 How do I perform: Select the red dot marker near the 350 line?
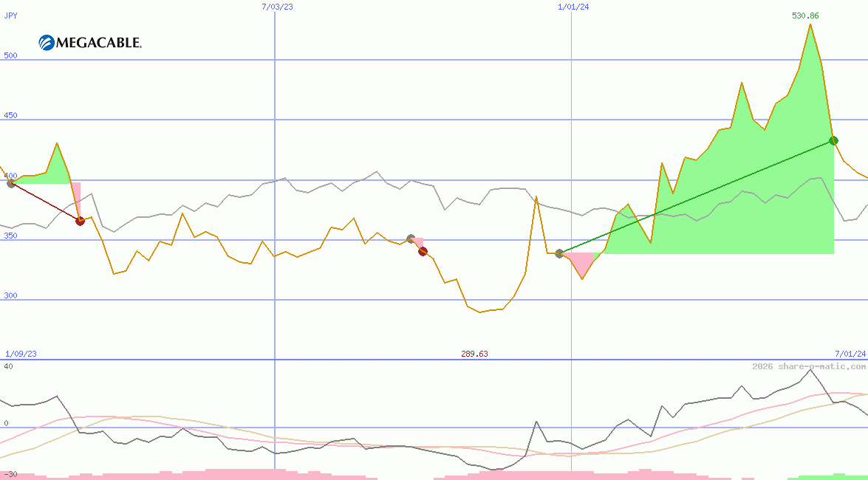pyautogui.click(x=79, y=219)
